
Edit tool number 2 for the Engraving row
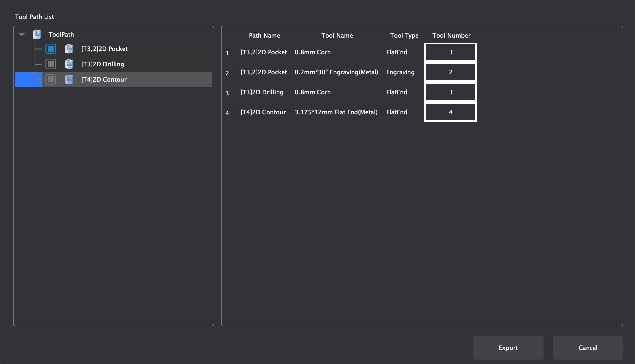click(450, 72)
